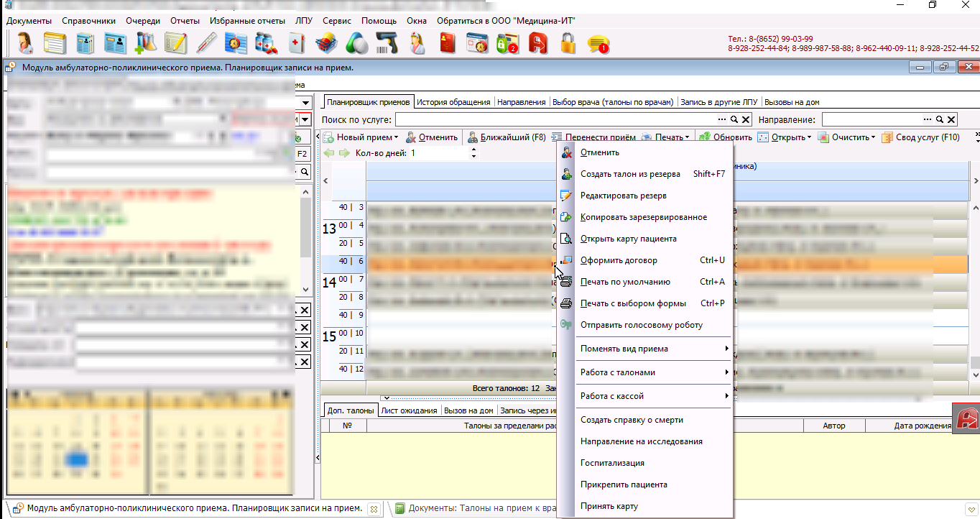Open the Лист ожидания tab

(x=410, y=411)
